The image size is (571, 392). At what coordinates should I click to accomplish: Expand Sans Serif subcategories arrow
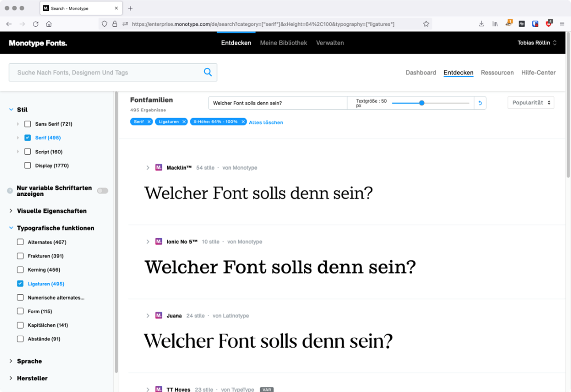[x=18, y=124]
